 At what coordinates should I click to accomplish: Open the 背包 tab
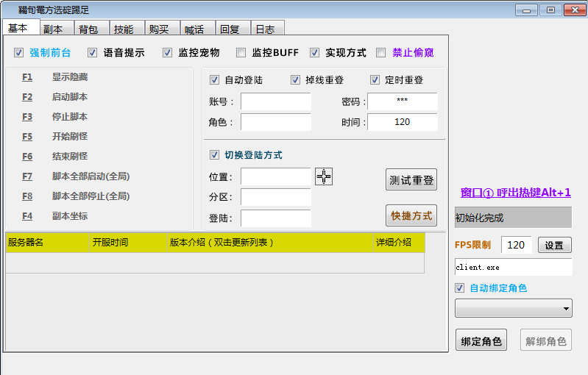tap(88, 29)
